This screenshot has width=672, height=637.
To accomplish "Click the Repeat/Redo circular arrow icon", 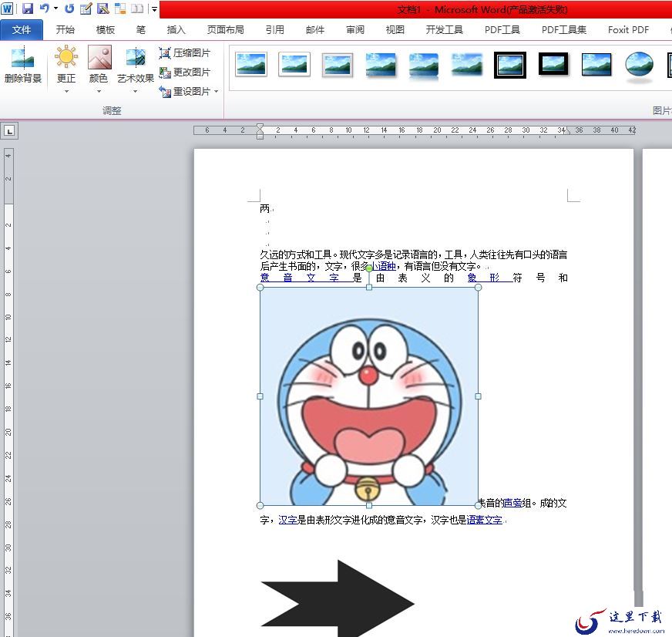I will [x=69, y=8].
